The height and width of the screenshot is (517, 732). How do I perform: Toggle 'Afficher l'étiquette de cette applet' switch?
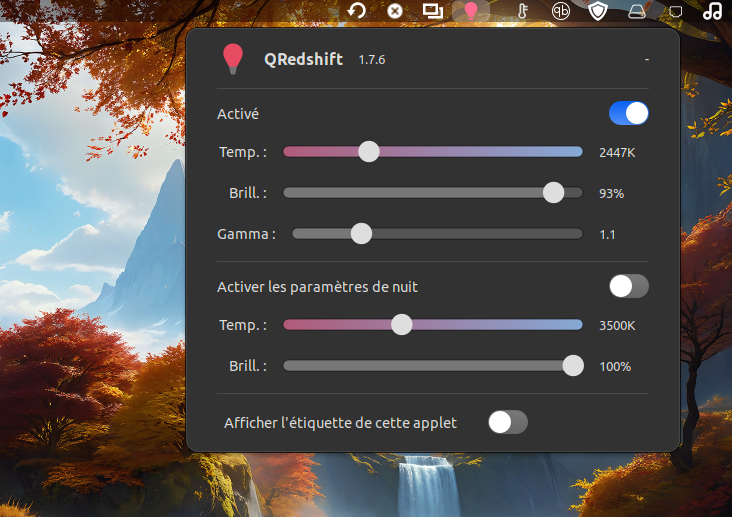point(507,422)
